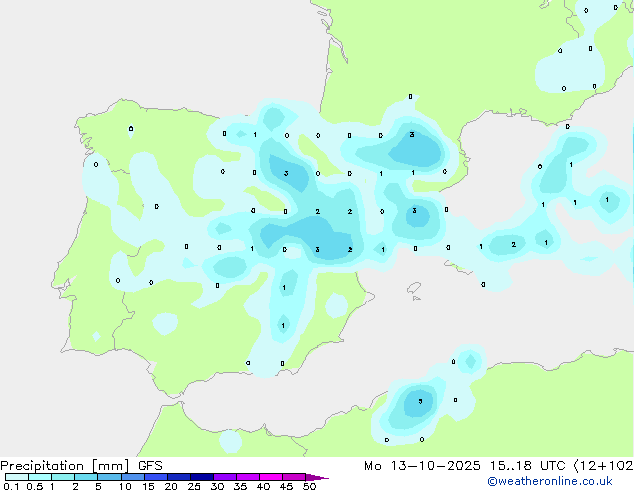
Task: Click the legend swatch between 30 and 35
Action: point(225,477)
